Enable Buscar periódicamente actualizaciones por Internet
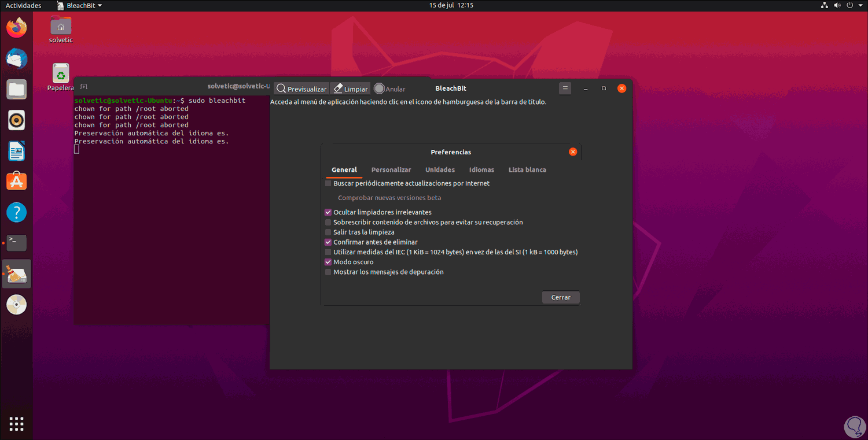868x440 pixels. [x=328, y=183]
